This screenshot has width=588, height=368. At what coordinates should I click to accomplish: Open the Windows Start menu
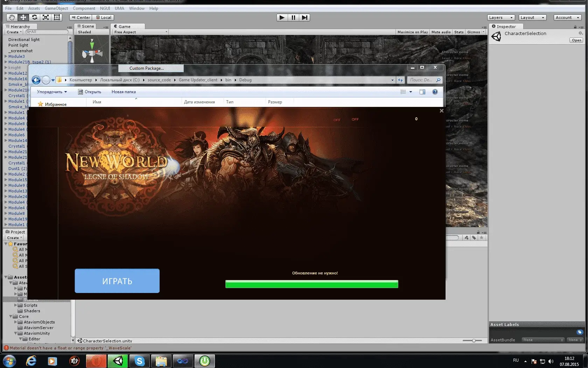(x=9, y=361)
